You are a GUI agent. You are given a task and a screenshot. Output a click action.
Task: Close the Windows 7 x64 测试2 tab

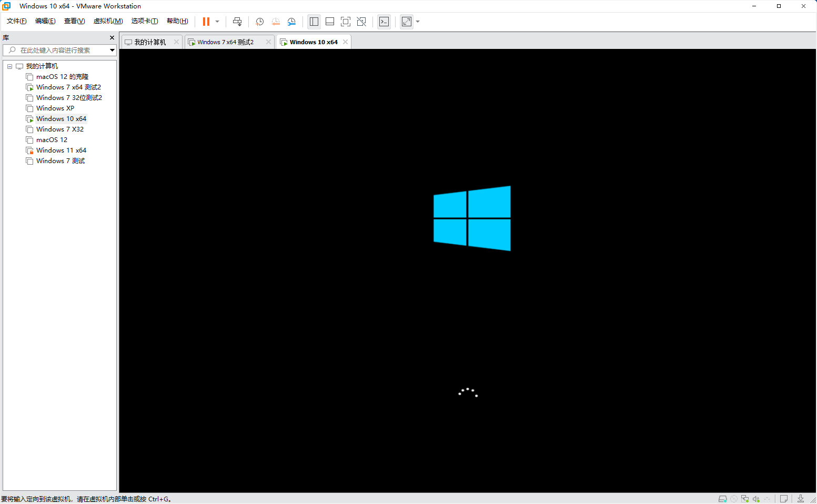(268, 42)
